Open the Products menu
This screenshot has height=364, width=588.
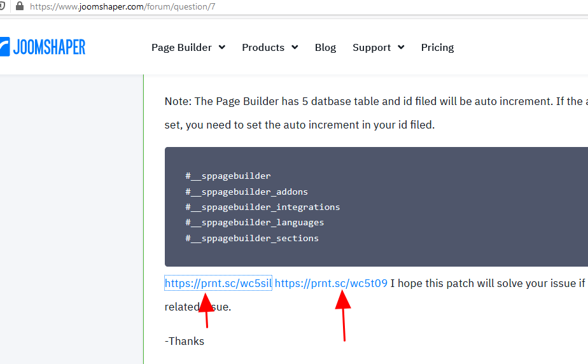263,48
